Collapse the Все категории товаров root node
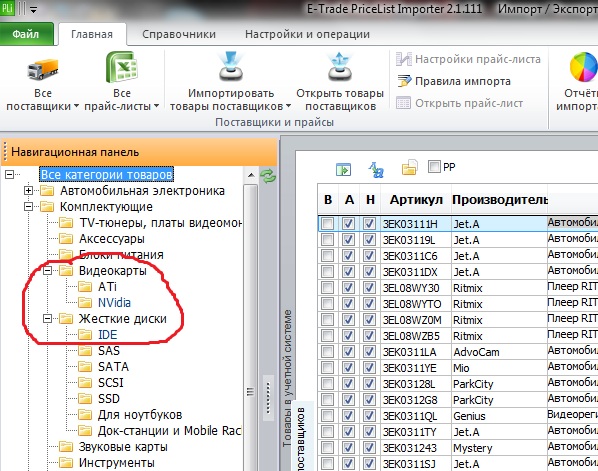 pos(9,174)
